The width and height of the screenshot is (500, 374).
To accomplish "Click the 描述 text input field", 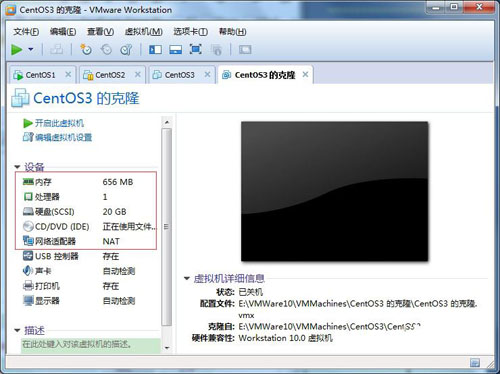I will click(91, 345).
